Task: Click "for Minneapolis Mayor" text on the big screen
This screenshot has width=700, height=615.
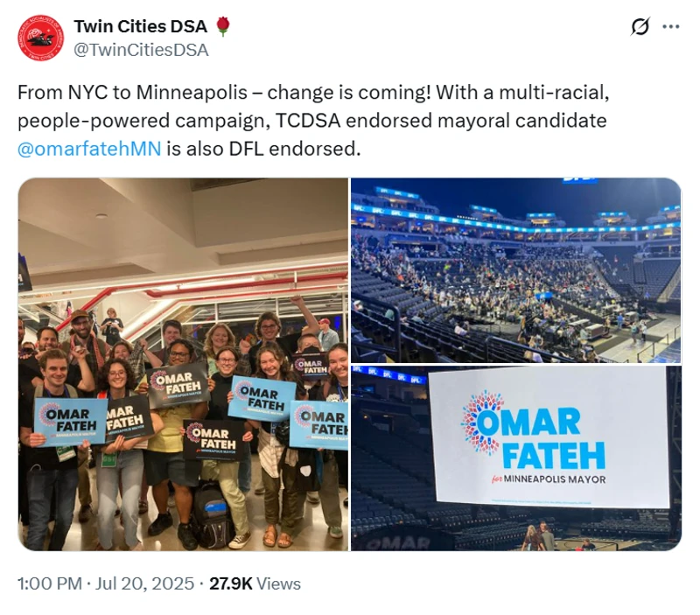Action: click(x=554, y=479)
